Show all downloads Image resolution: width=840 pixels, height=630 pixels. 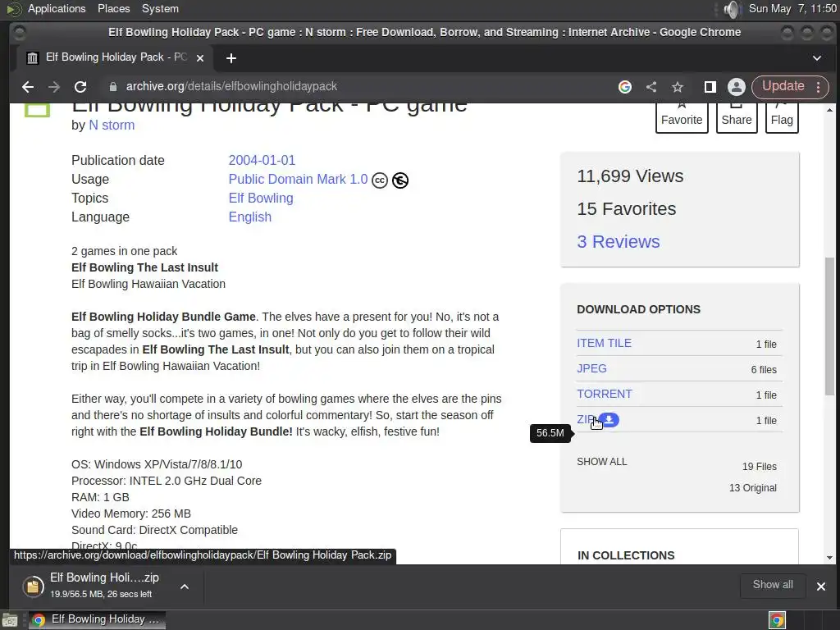tap(773, 584)
